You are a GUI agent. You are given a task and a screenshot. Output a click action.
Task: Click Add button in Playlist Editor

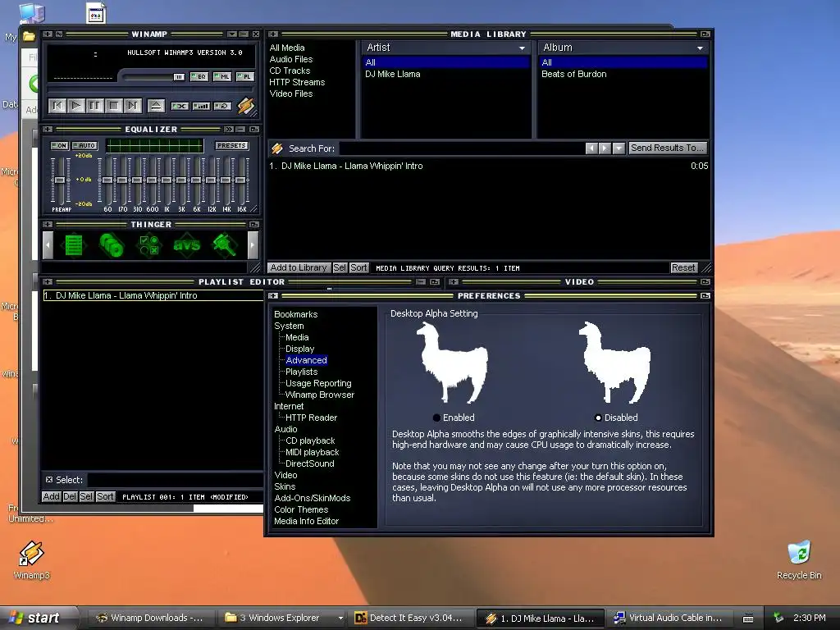click(x=51, y=496)
